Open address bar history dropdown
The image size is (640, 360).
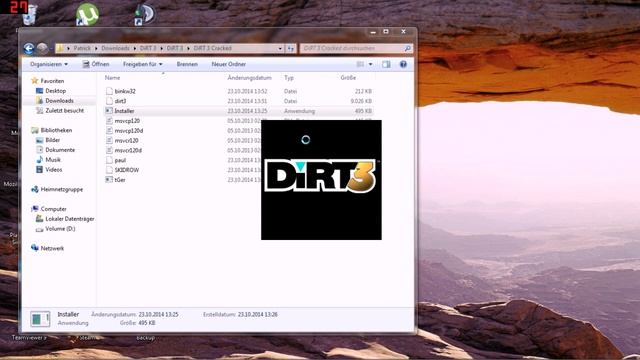click(x=280, y=48)
